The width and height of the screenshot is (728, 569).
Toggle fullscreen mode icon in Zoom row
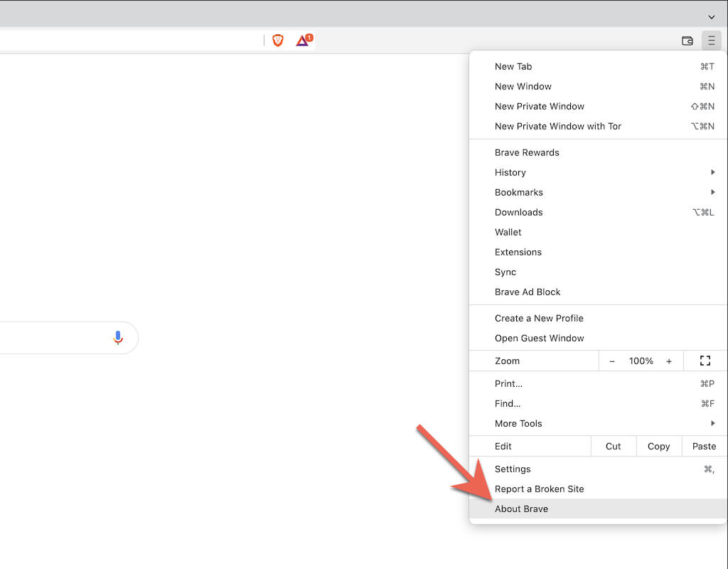(x=705, y=361)
